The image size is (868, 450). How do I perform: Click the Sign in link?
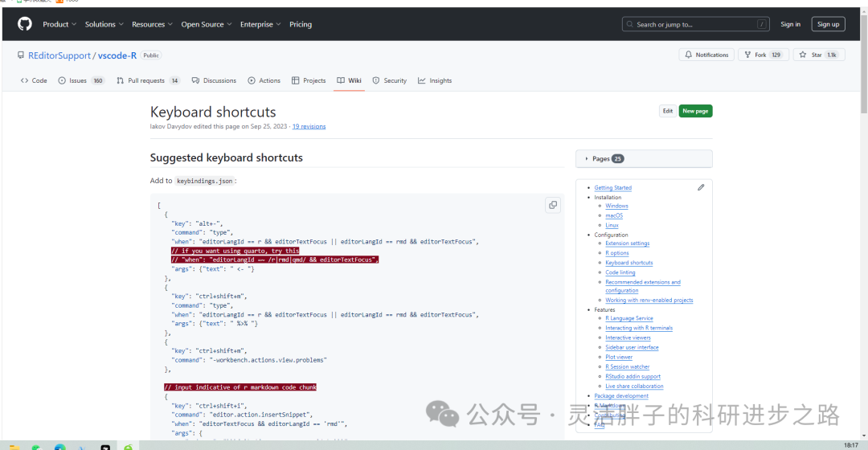click(790, 24)
